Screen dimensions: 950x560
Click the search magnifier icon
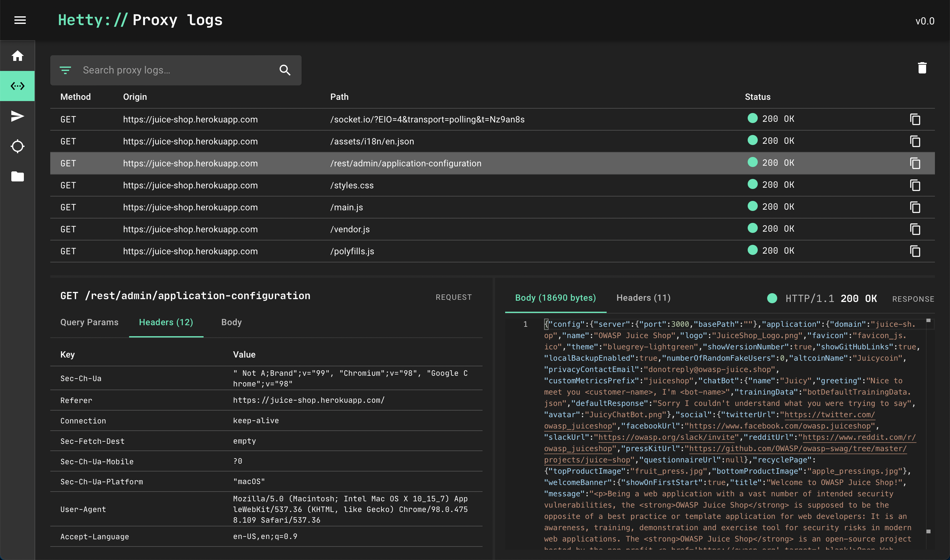click(x=285, y=70)
